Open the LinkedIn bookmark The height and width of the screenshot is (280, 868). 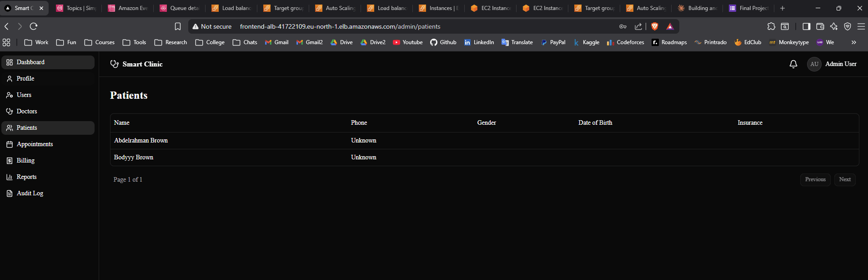coord(479,42)
